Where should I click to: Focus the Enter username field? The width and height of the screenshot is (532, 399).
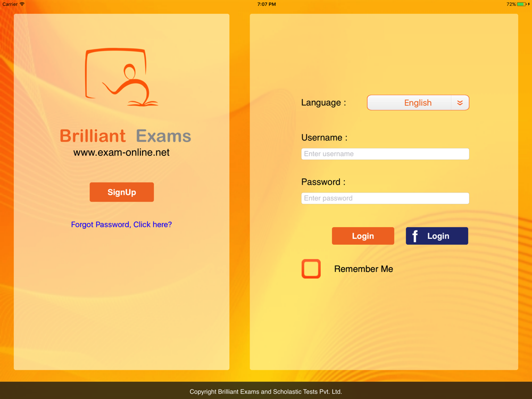385,154
